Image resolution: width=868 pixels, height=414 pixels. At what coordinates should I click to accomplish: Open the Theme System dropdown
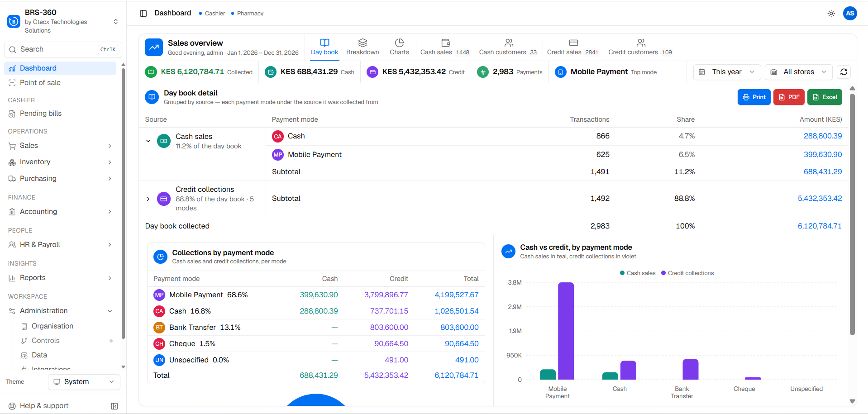[x=84, y=382]
